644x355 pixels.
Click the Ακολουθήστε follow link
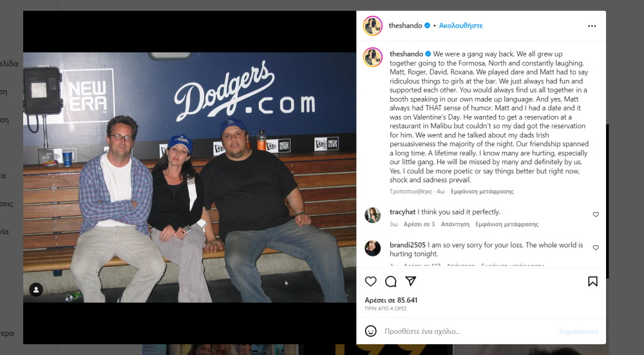click(x=460, y=26)
